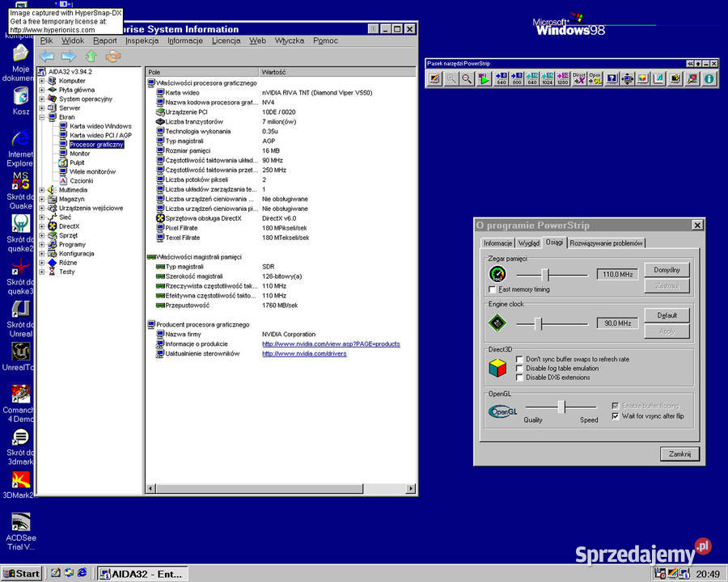Click the Zamknij button
Viewport: 728px width, 582px height.
click(x=679, y=454)
